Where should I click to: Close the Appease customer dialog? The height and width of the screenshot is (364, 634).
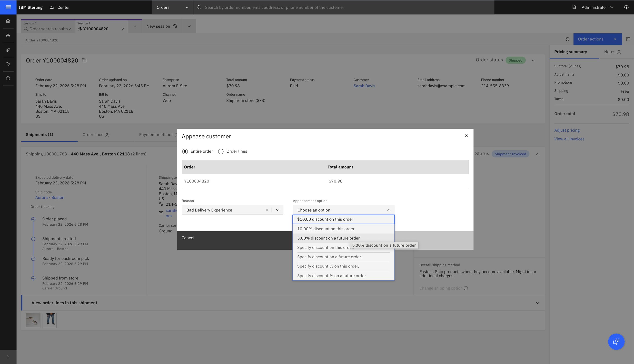click(x=466, y=136)
